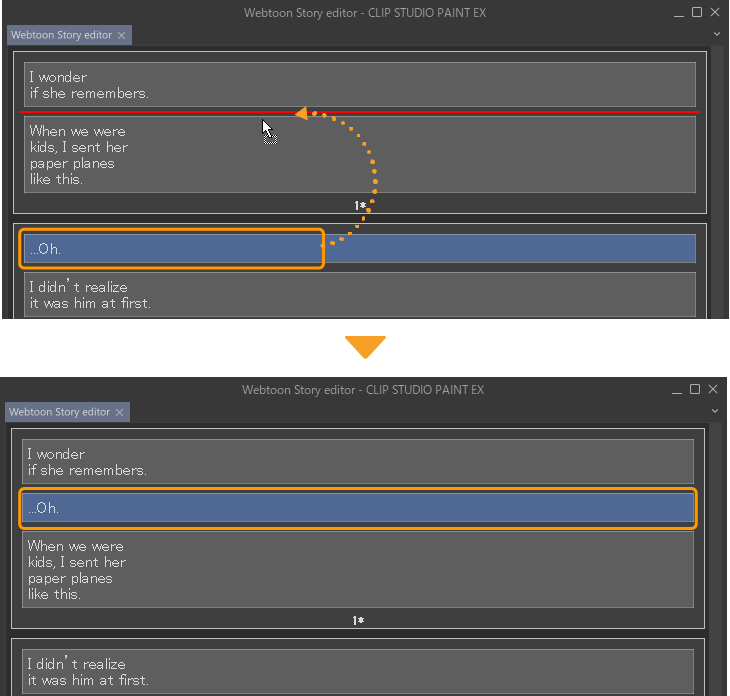The image size is (730, 696).
Task: Click the "When we were kids" text box in upper window
Action: coord(359,155)
